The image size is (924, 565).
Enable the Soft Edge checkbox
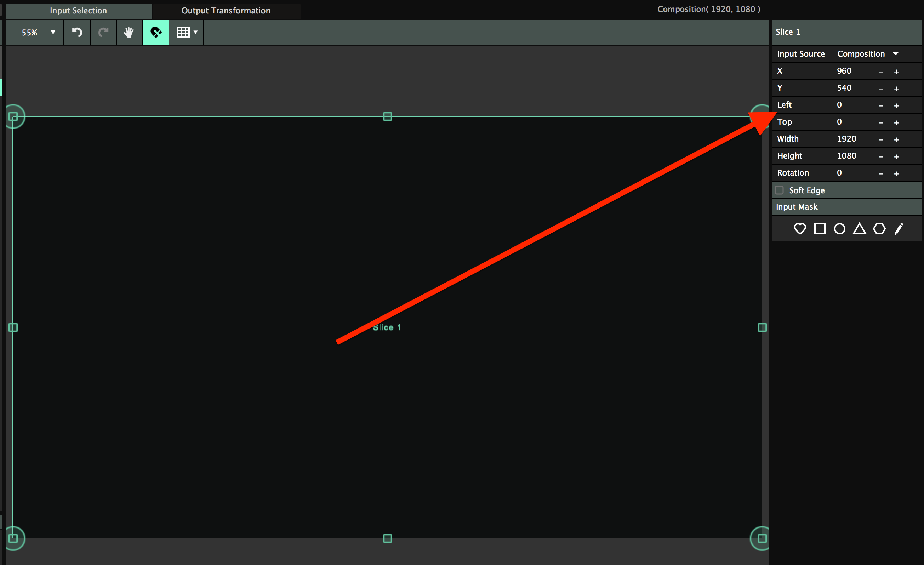[780, 190]
